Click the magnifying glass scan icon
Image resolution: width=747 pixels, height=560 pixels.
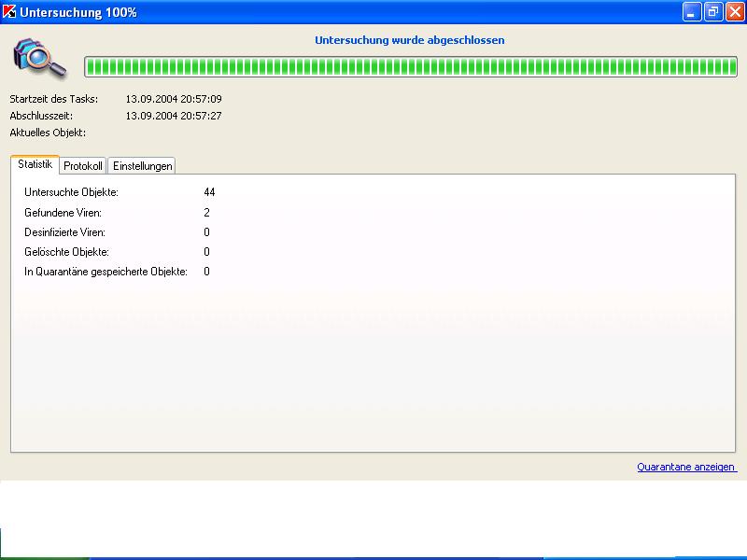coord(39,58)
